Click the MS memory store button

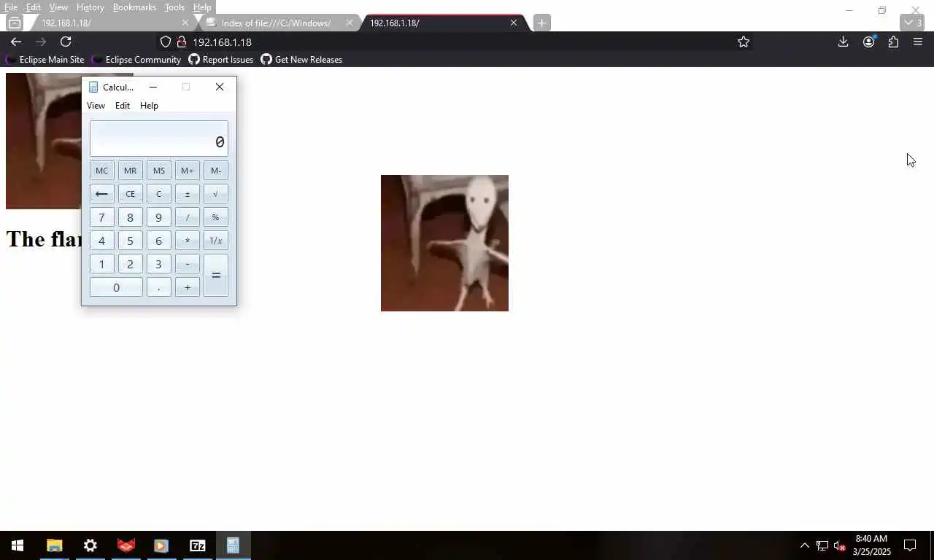coord(158,171)
